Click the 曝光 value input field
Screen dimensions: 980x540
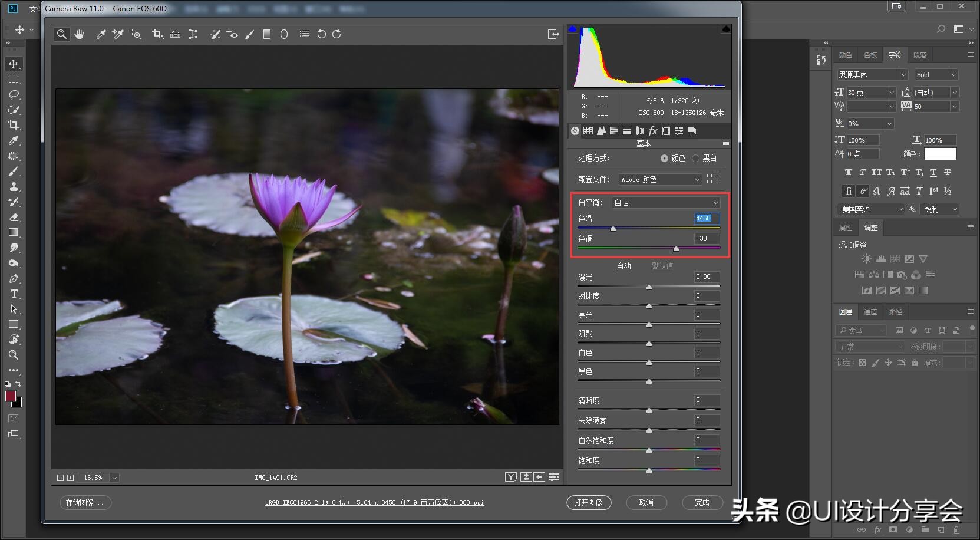click(x=706, y=276)
